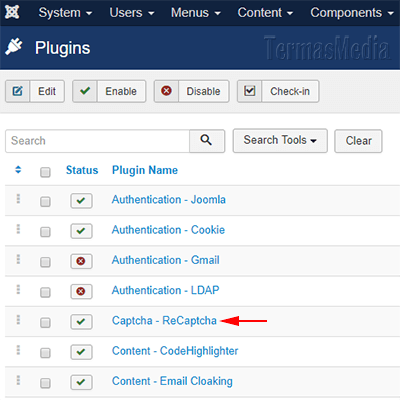Click the Edit toolbar button
This screenshot has width=400, height=400.
35,91
